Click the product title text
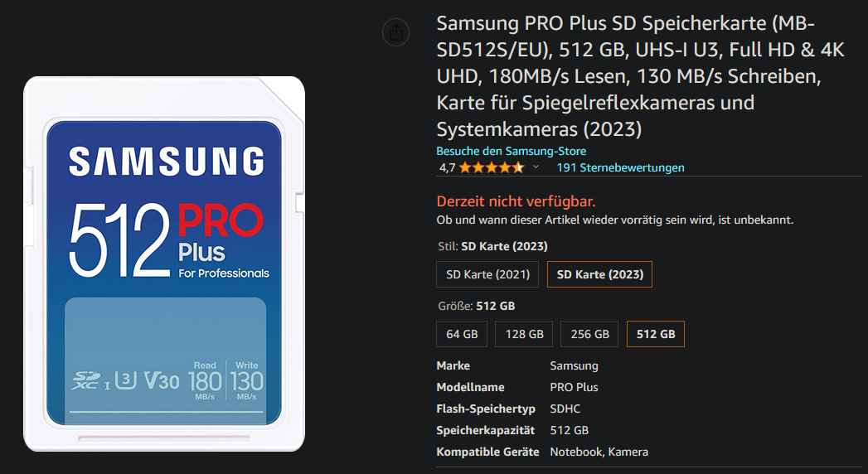Screen dimensions: 868x474 point(640,76)
